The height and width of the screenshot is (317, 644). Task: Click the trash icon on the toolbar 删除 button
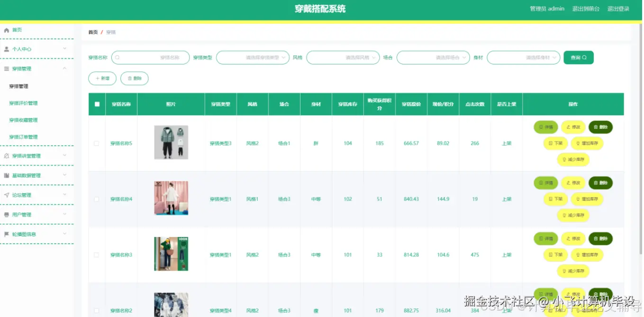coord(130,79)
